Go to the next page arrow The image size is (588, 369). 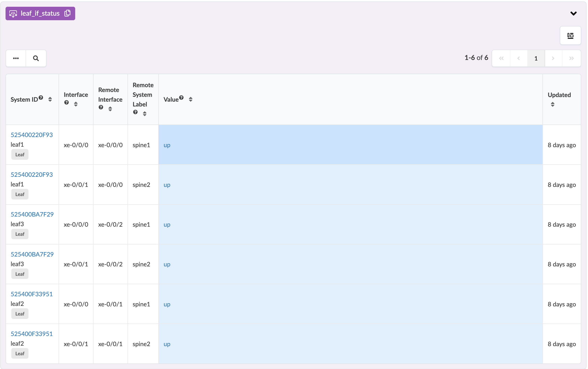click(553, 58)
